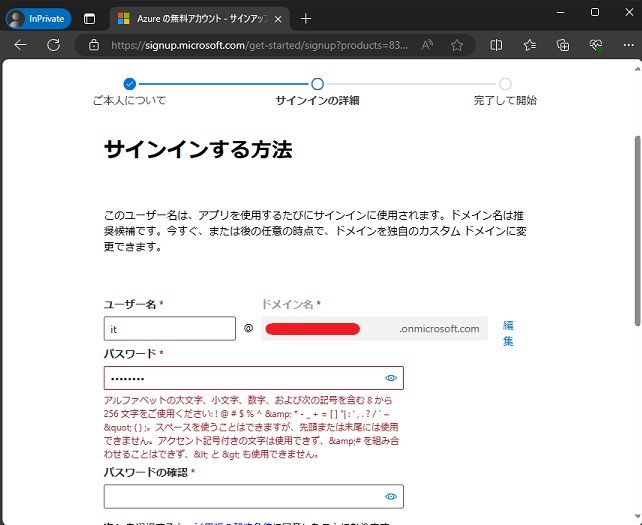Viewport: 642px width, 525px height.
Task: Open Edge settings and more menu
Action: click(628, 45)
